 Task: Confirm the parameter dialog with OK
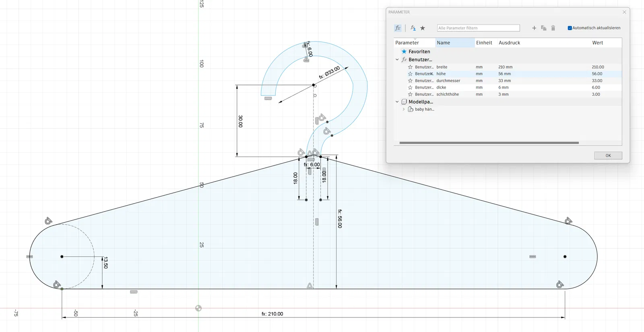pyautogui.click(x=608, y=156)
